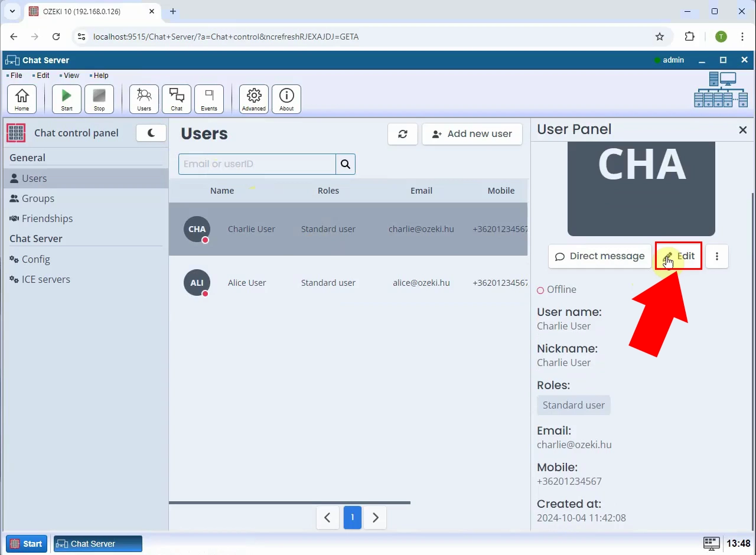Click the browser back arrow
Viewport: 756px width, 555px height.
tap(14, 37)
